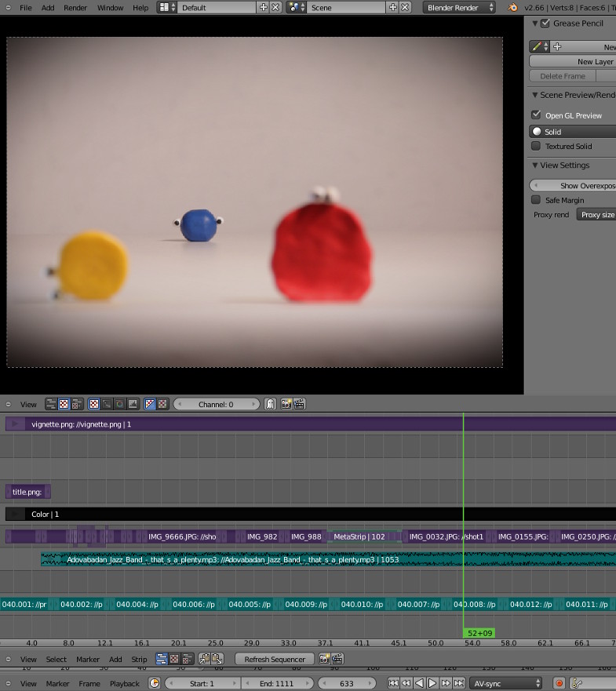This screenshot has width=616, height=691.
Task: Toggle the use preview range clock icon
Action: (x=155, y=683)
